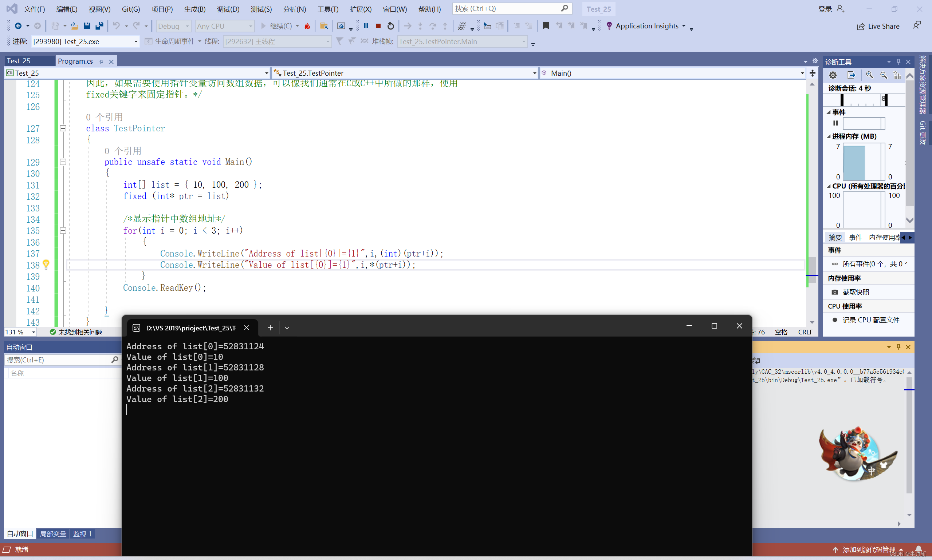Click the Restart debugging icon
Image resolution: width=932 pixels, height=560 pixels.
tap(389, 25)
